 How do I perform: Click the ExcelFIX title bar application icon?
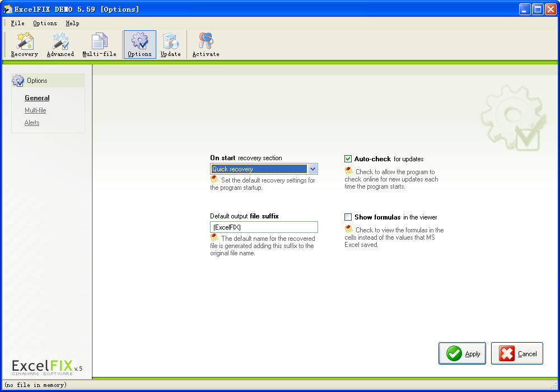tap(8, 9)
